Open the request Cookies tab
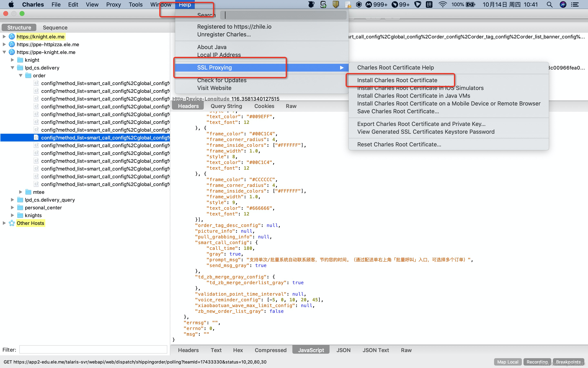The width and height of the screenshot is (588, 368). click(x=264, y=106)
